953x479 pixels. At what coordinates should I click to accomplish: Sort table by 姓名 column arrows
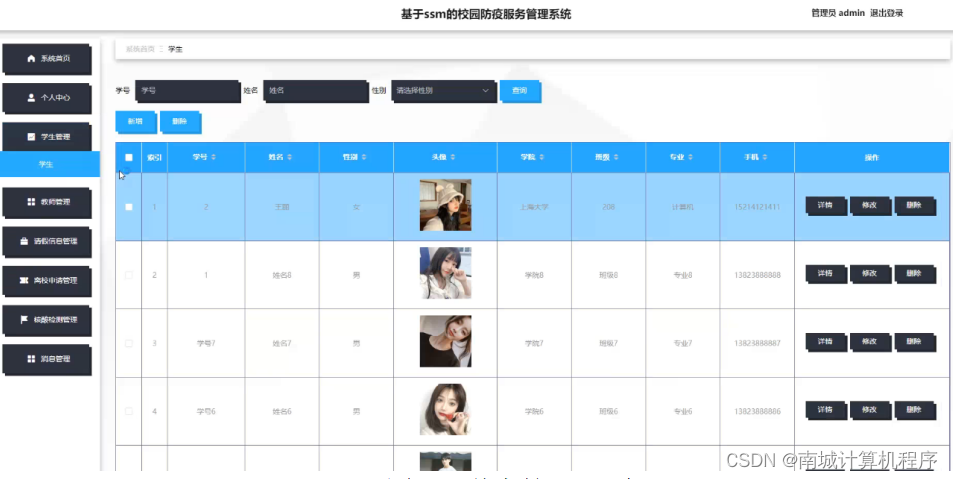coord(290,157)
